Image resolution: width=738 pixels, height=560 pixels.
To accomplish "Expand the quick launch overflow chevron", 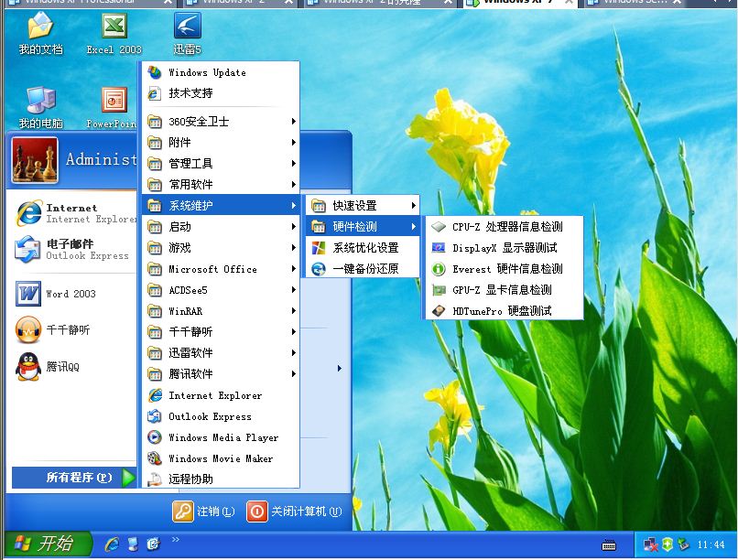I will [x=176, y=539].
